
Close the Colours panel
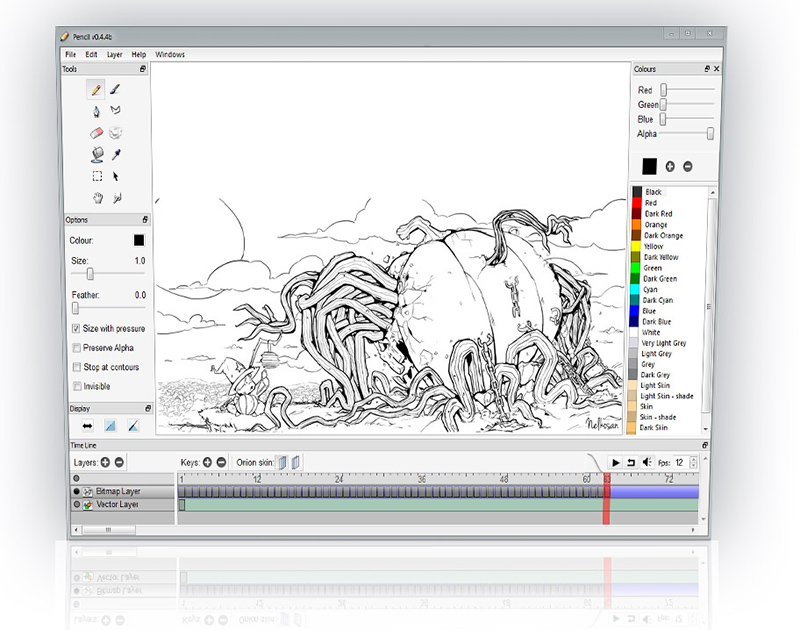(717, 68)
